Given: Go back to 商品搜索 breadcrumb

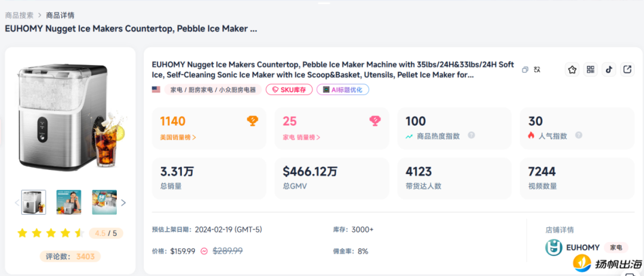Looking at the screenshot, I should coord(19,15).
